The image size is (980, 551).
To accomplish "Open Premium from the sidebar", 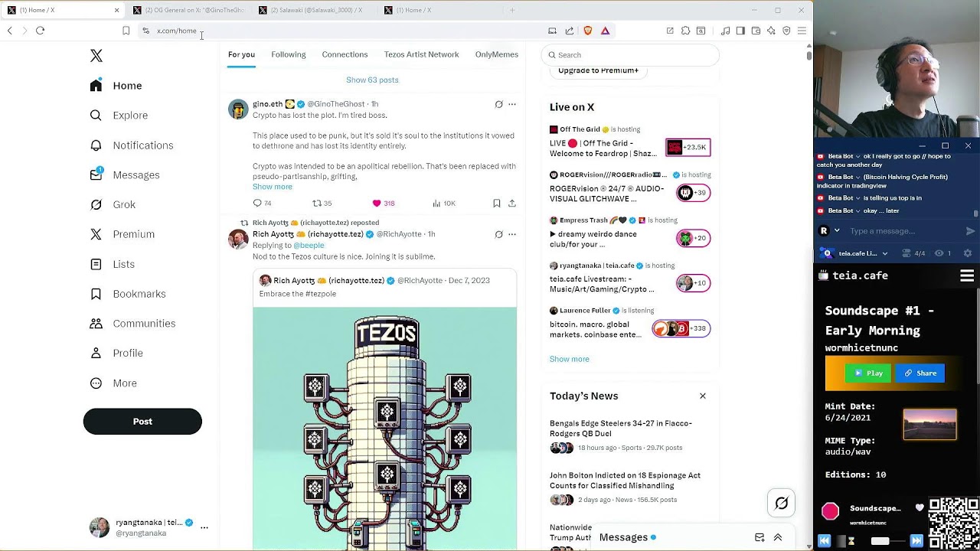I will click(x=122, y=234).
